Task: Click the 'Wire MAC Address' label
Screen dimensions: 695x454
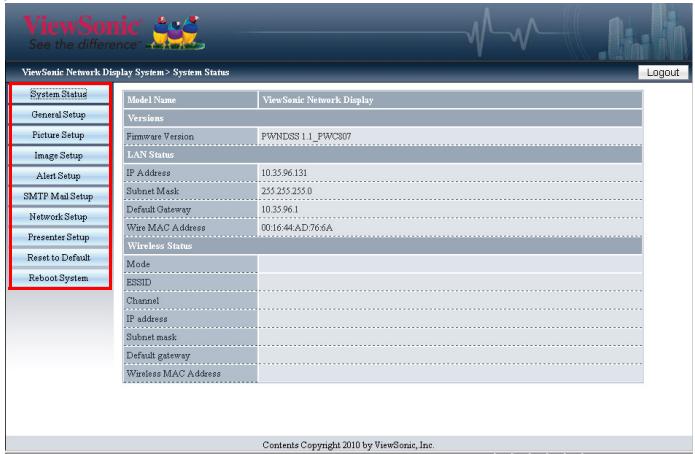Action: click(x=166, y=227)
